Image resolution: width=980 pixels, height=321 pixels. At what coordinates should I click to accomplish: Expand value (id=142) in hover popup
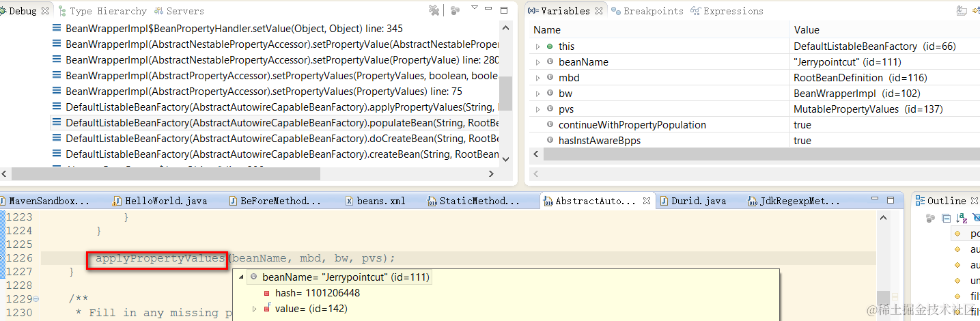click(255, 309)
